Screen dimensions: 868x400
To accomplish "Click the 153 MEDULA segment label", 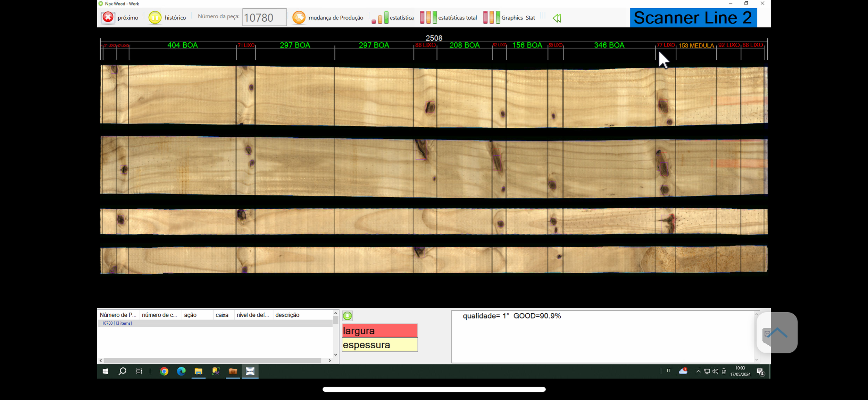I will [696, 45].
